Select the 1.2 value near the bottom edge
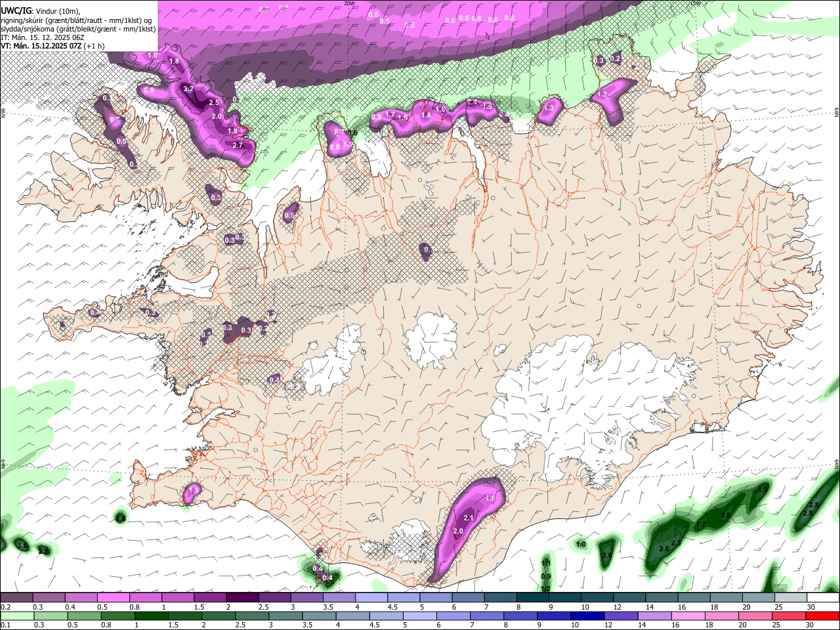 545,589
